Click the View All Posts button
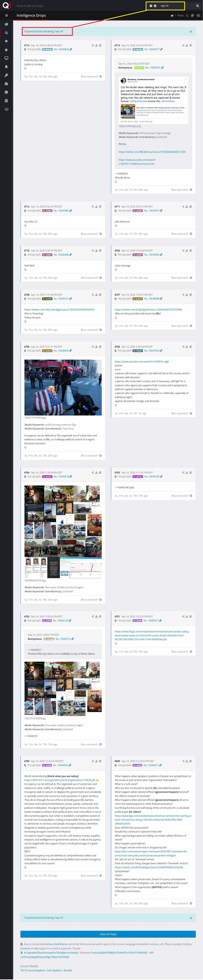This screenshot has height=980, width=203. tap(108, 934)
